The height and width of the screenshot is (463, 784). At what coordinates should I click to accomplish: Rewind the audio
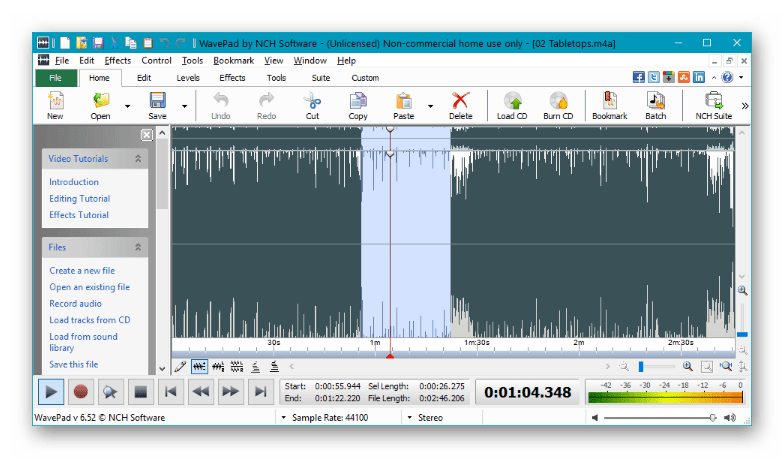click(x=200, y=392)
